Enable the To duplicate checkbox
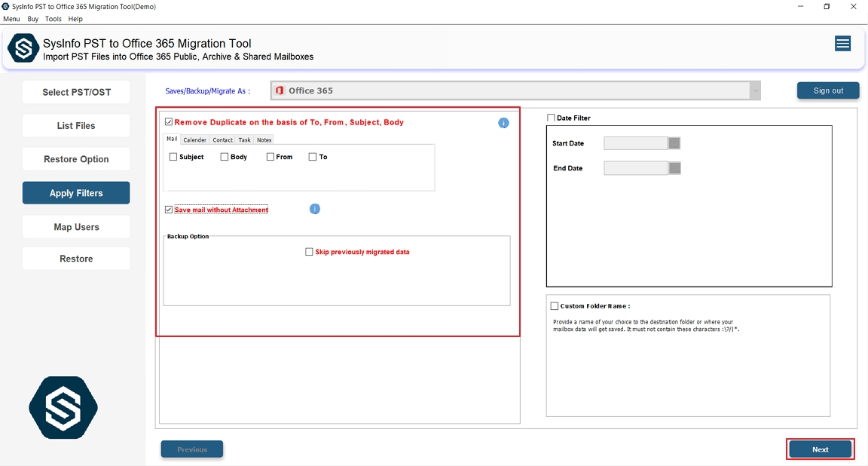 tap(312, 157)
